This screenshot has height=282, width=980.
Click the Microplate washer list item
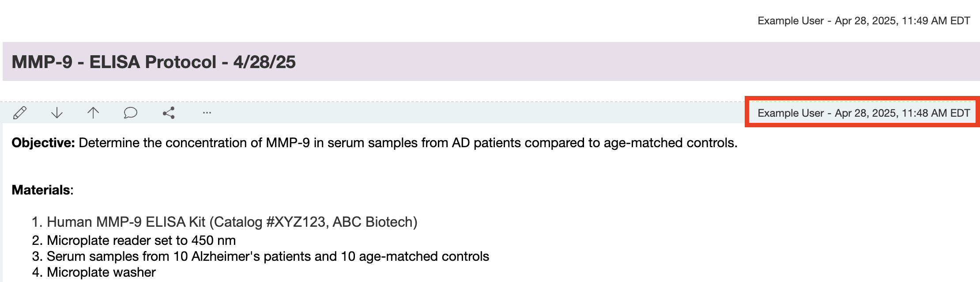click(101, 272)
